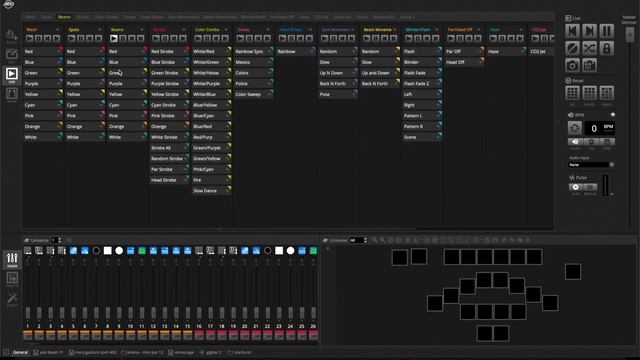The height and width of the screenshot is (360, 640).
Task: Toggle the Par Off scene
Action: pos(464,51)
